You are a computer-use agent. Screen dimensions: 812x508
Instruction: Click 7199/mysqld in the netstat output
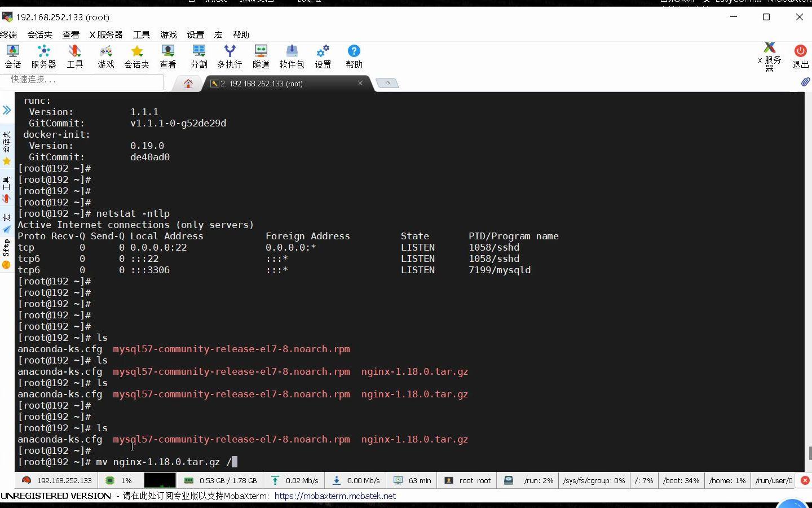tap(500, 270)
